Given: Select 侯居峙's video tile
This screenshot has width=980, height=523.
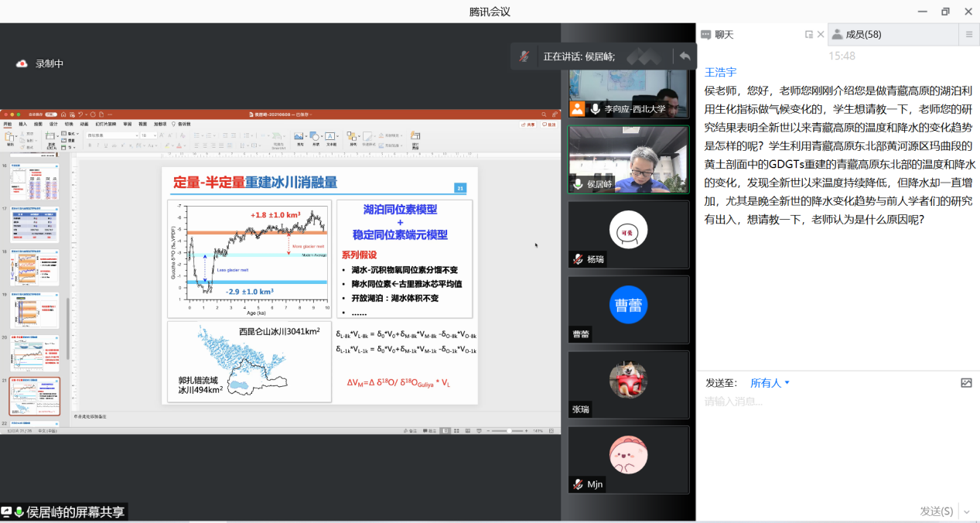Looking at the screenshot, I should (x=628, y=159).
